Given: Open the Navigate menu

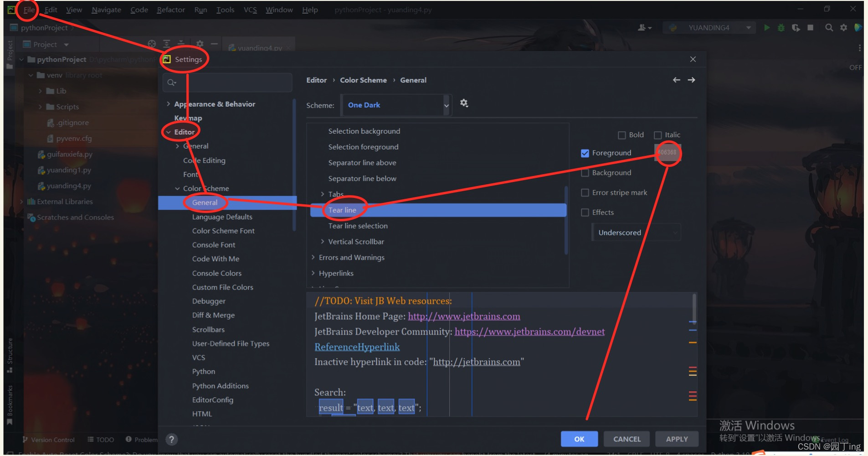Looking at the screenshot, I should click(x=106, y=10).
